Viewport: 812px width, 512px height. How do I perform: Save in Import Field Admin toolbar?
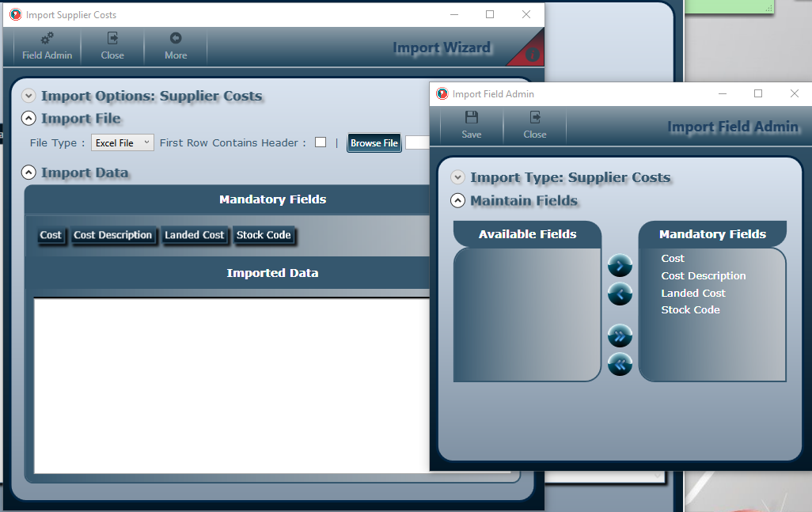click(471, 125)
